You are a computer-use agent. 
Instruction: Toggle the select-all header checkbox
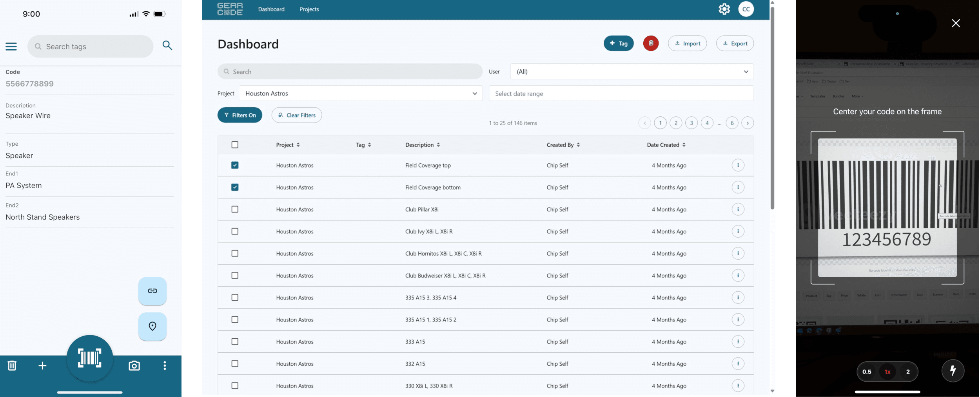click(235, 145)
